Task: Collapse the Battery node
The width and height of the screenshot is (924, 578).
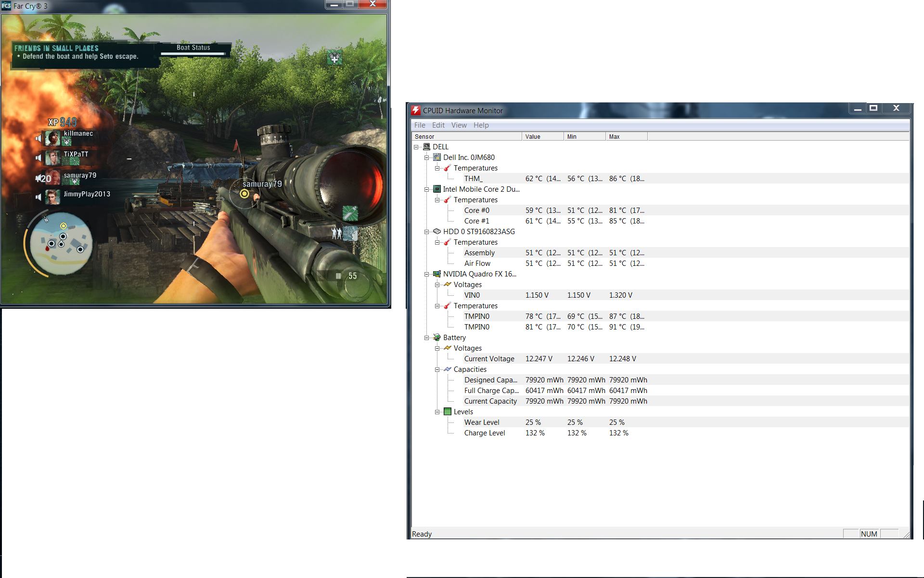Action: pos(427,338)
